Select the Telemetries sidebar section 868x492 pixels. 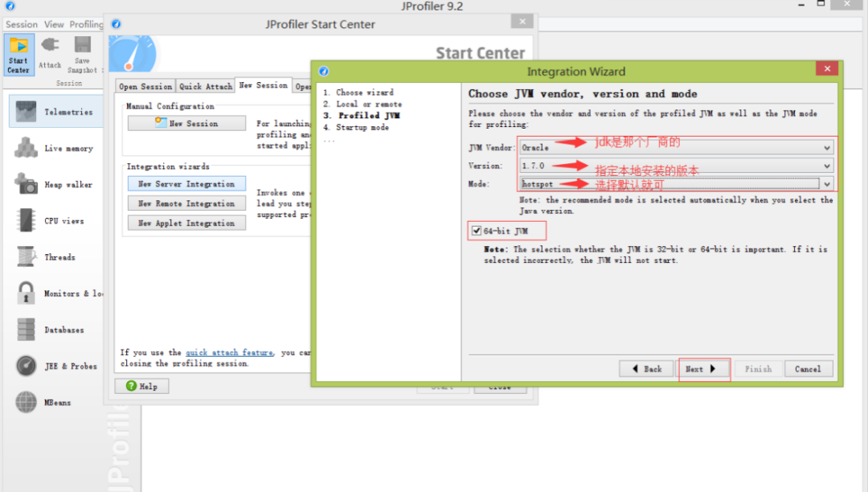click(x=55, y=112)
